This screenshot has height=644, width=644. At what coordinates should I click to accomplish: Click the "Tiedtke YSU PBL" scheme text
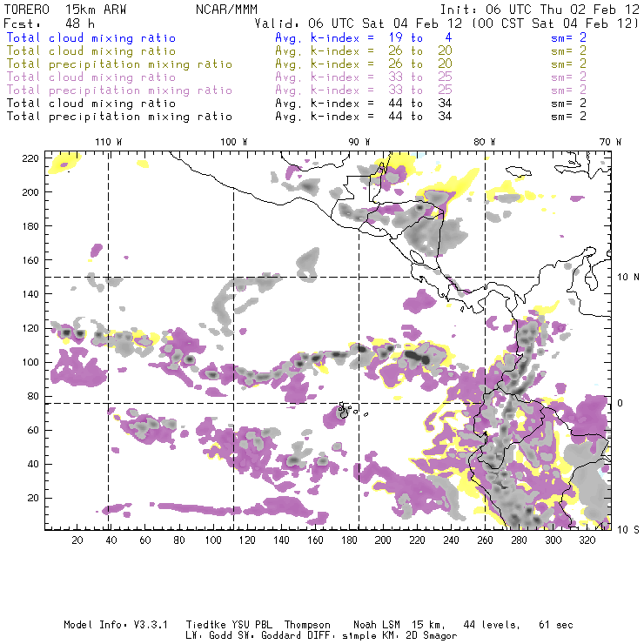229,625
